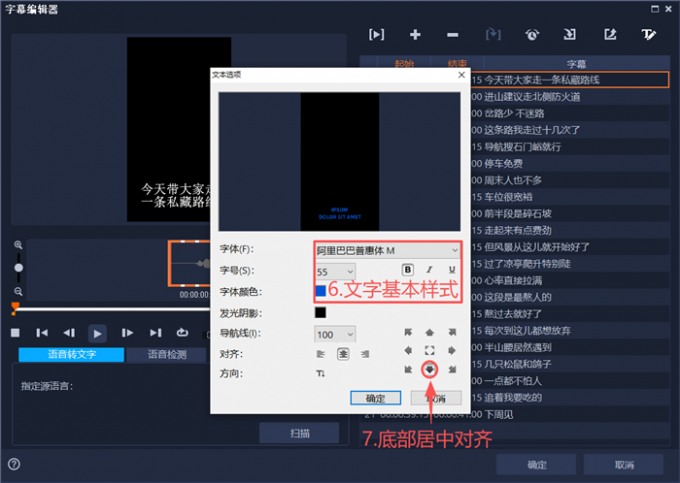
Task: Cancel subtitle editor with 取消
Action: (624, 464)
